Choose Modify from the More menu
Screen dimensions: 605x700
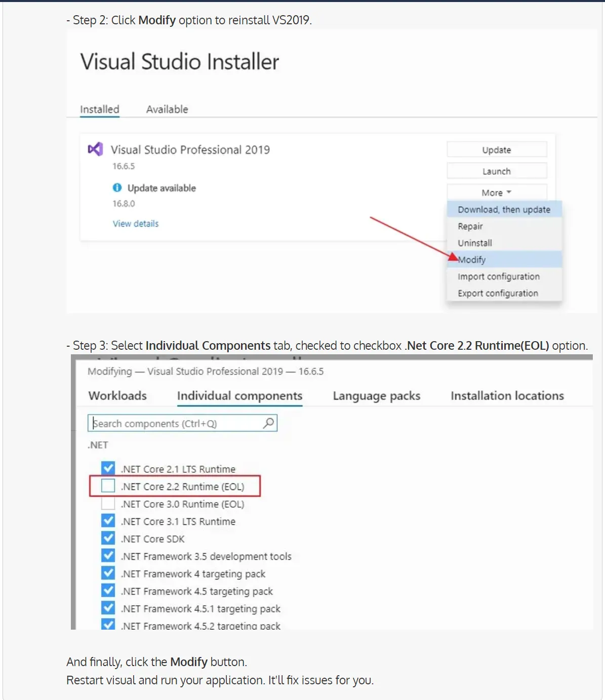point(504,260)
